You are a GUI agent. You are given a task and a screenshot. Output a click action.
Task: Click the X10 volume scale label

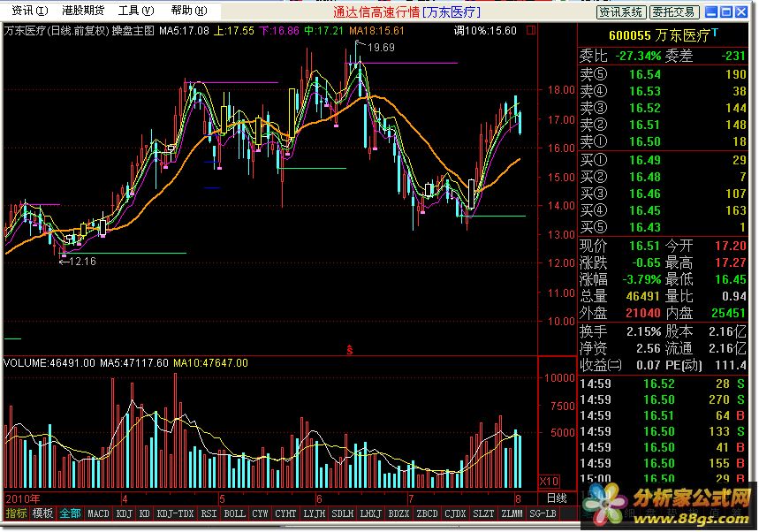pos(549,481)
